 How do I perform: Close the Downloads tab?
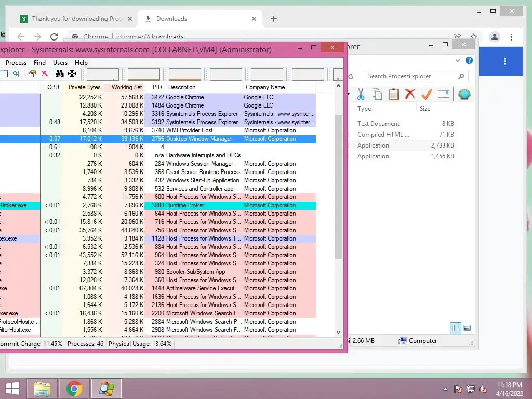(x=254, y=19)
